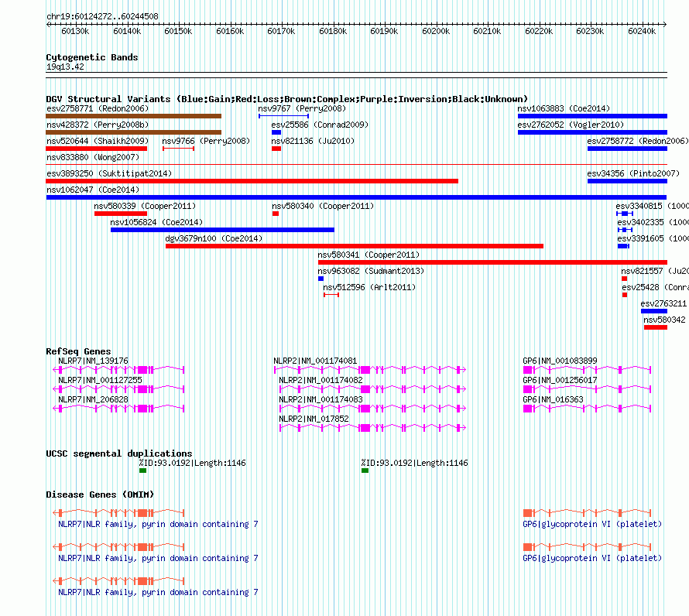Click the nsv580341 (Cooper2011) red bar
689x616 pixels.
pyautogui.click(x=492, y=262)
